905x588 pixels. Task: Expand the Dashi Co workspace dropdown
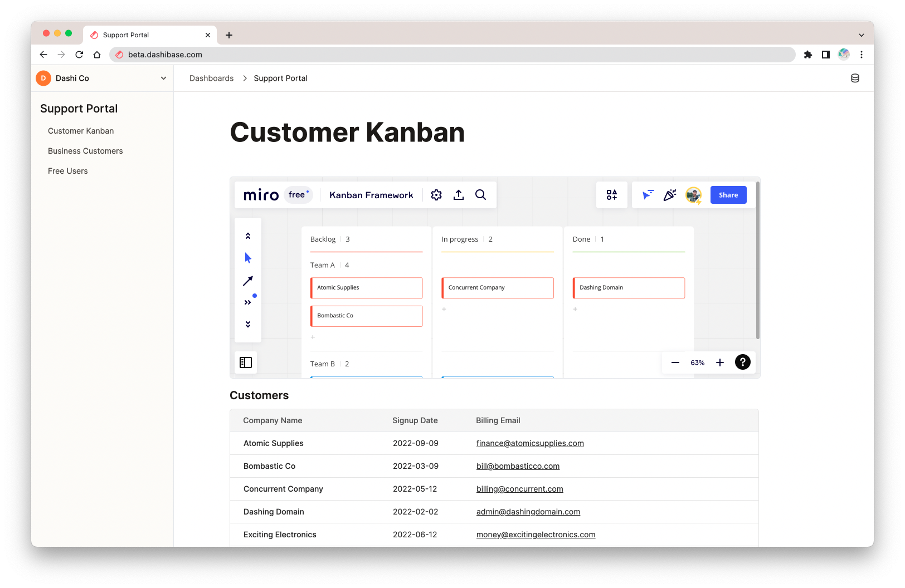pos(163,79)
